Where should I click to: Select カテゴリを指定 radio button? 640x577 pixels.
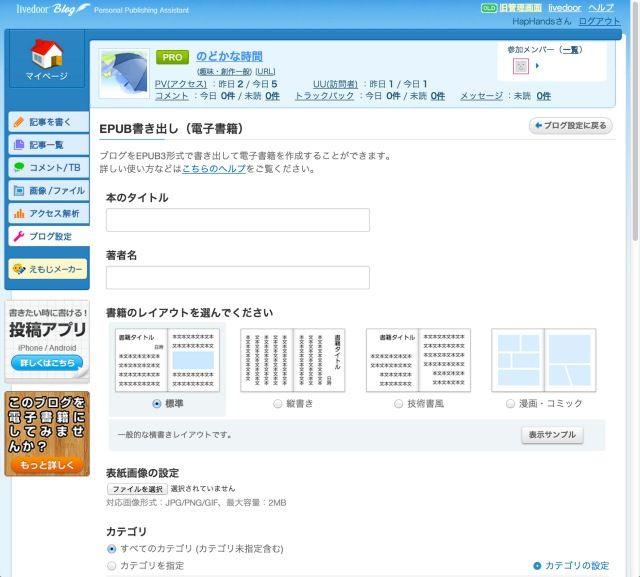click(111, 566)
